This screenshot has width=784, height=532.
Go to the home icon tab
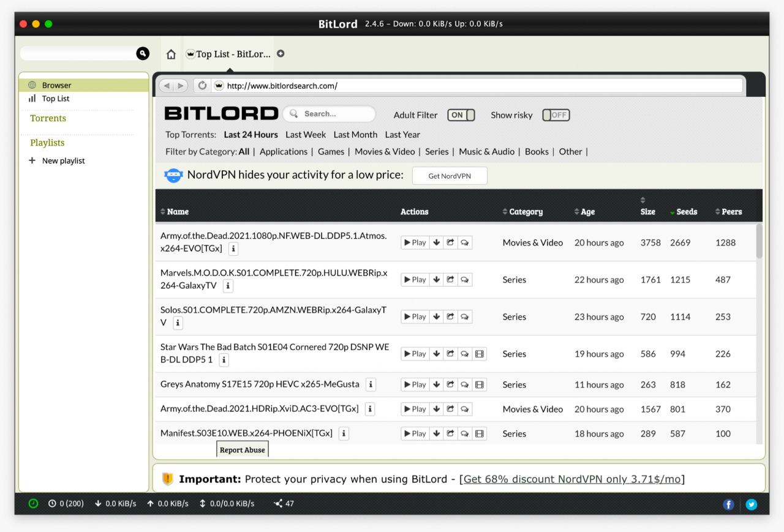tap(171, 54)
